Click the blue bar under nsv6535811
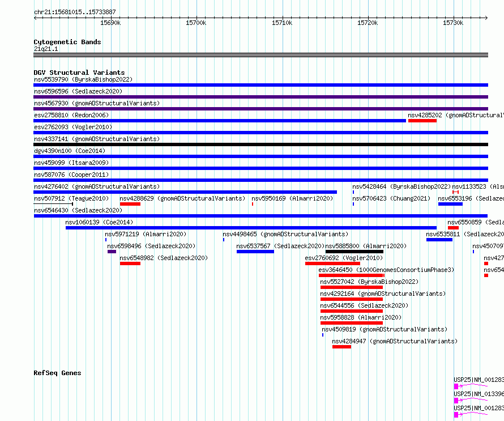 coord(439,240)
